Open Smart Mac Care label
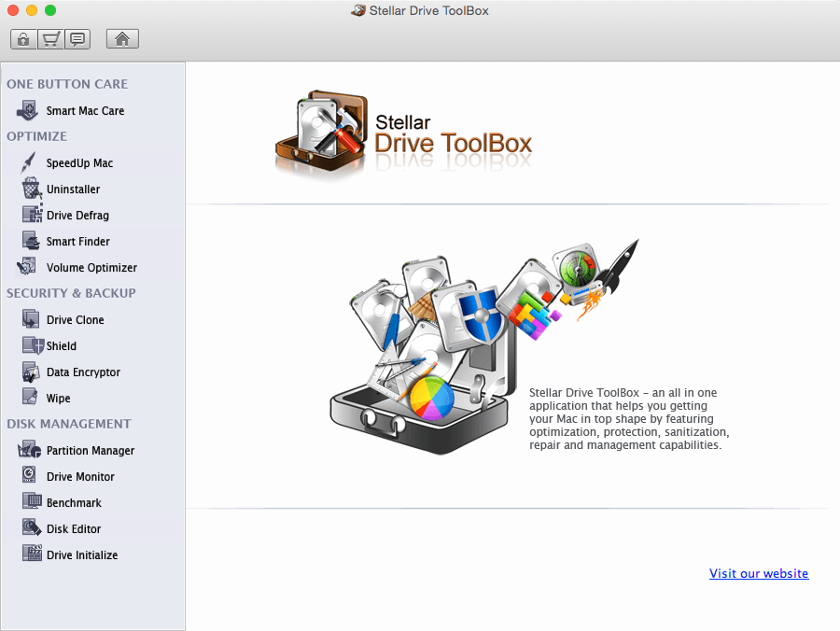This screenshot has width=840, height=631. pyautogui.click(x=85, y=111)
